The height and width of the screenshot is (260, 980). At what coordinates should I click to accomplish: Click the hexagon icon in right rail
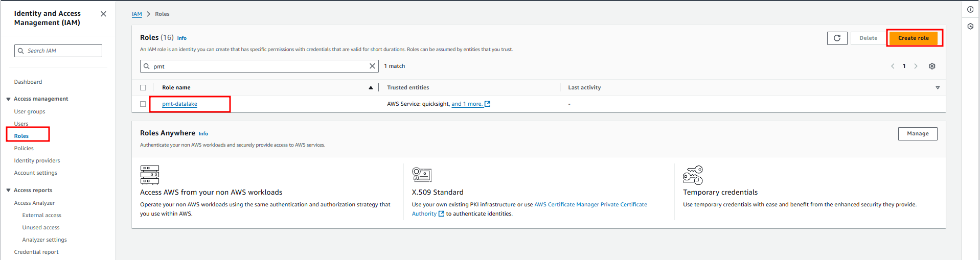coord(970,27)
